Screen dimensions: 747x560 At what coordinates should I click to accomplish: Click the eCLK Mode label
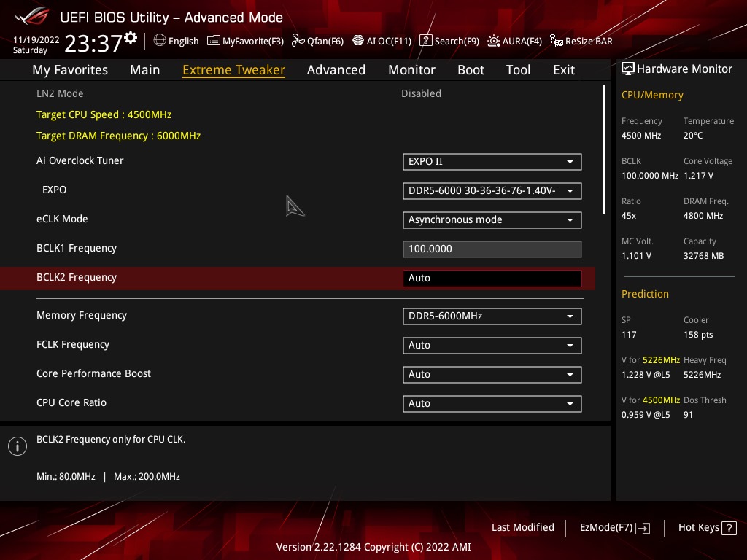pos(63,219)
